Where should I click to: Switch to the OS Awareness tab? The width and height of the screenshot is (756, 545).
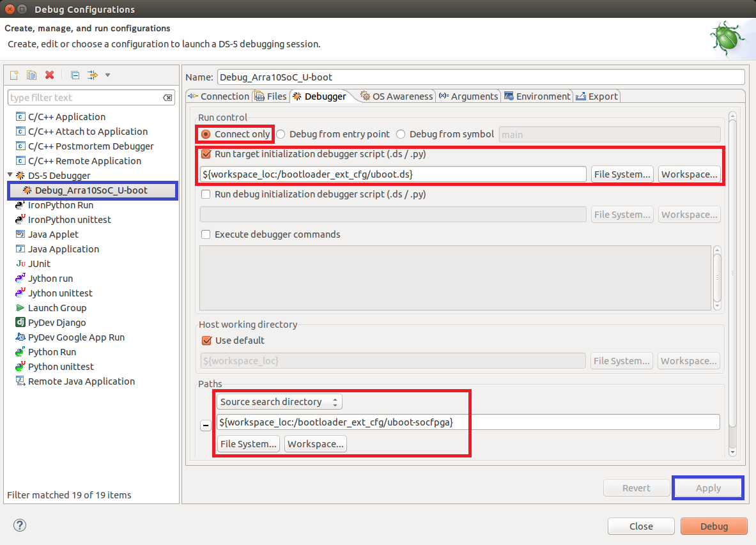coord(397,96)
